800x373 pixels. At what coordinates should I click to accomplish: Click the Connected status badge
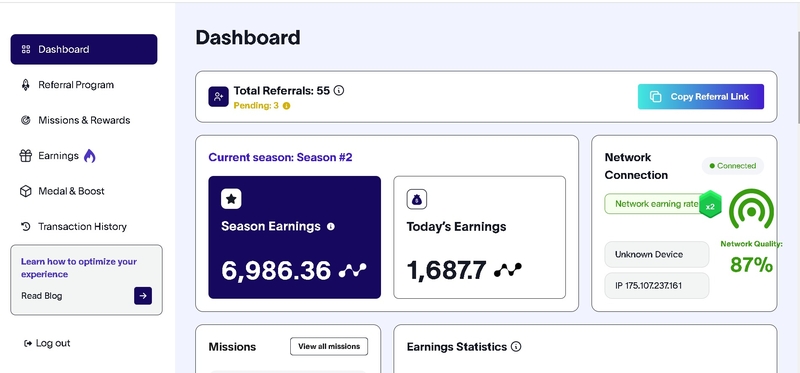pyautogui.click(x=733, y=166)
